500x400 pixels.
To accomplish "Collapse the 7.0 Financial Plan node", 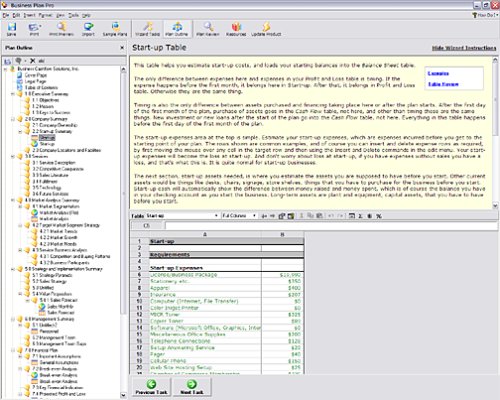I will click(13, 350).
